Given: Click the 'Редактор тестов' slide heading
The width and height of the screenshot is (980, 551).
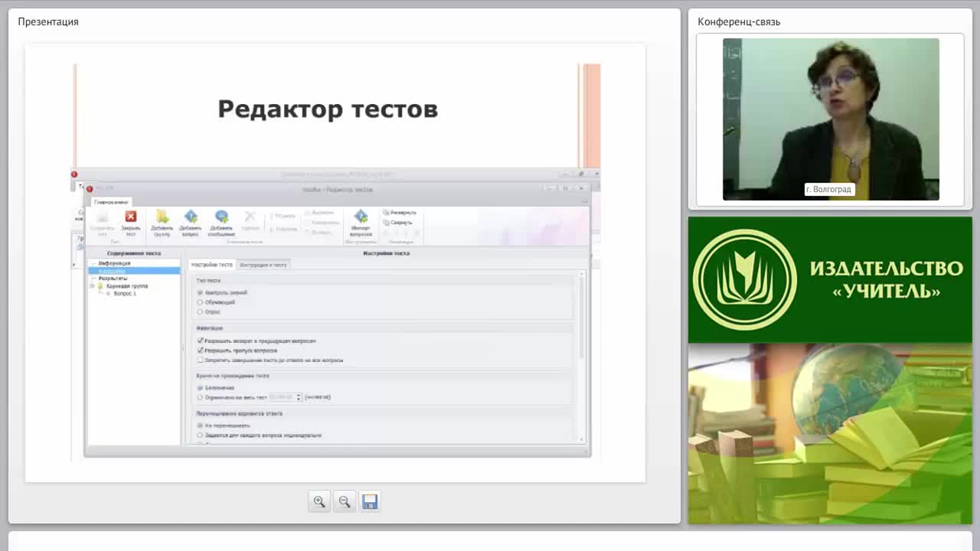Looking at the screenshot, I should (x=328, y=109).
